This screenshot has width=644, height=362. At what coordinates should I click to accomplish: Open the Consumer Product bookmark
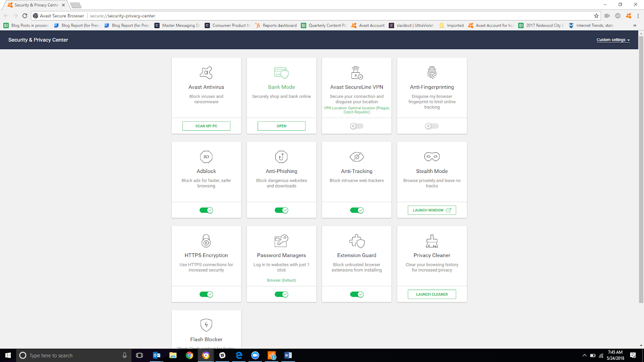[x=228, y=25]
